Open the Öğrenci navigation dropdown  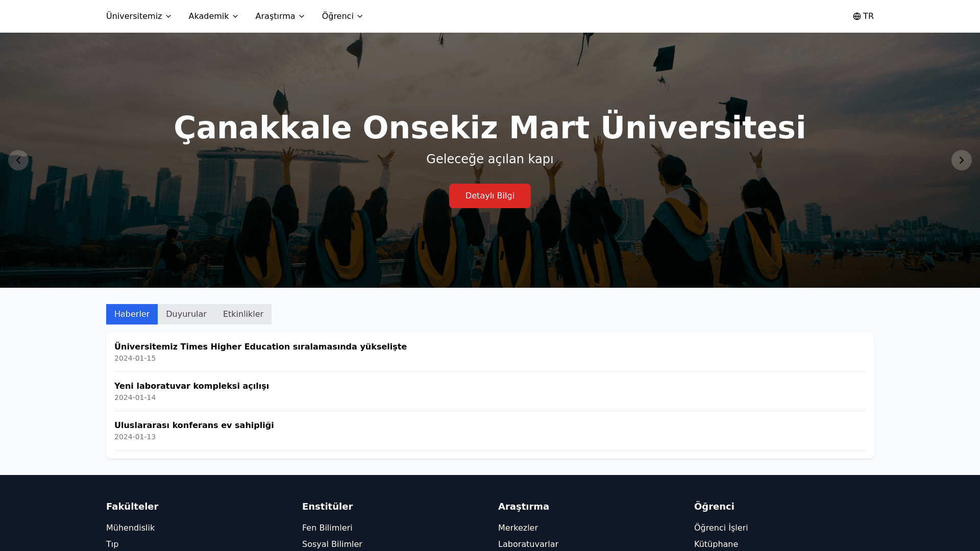coord(342,16)
